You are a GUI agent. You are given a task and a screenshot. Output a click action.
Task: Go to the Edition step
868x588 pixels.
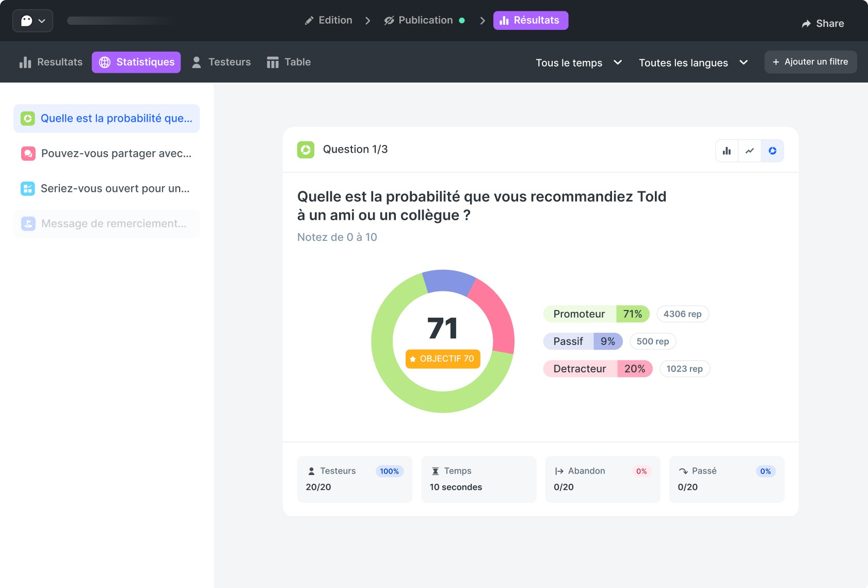pos(329,20)
